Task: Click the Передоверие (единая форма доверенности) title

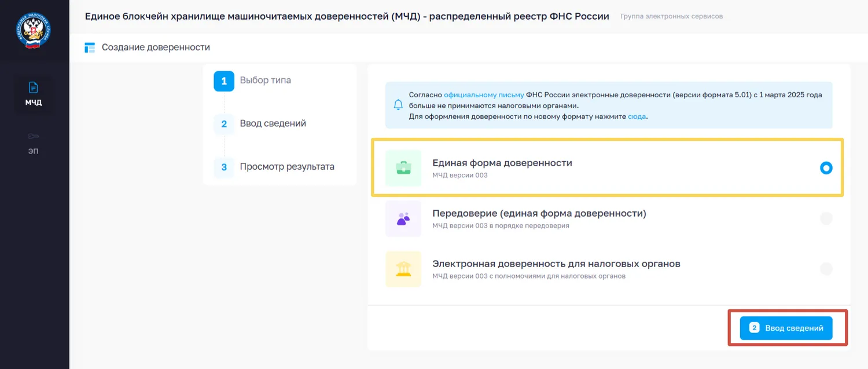Action: coord(539,214)
